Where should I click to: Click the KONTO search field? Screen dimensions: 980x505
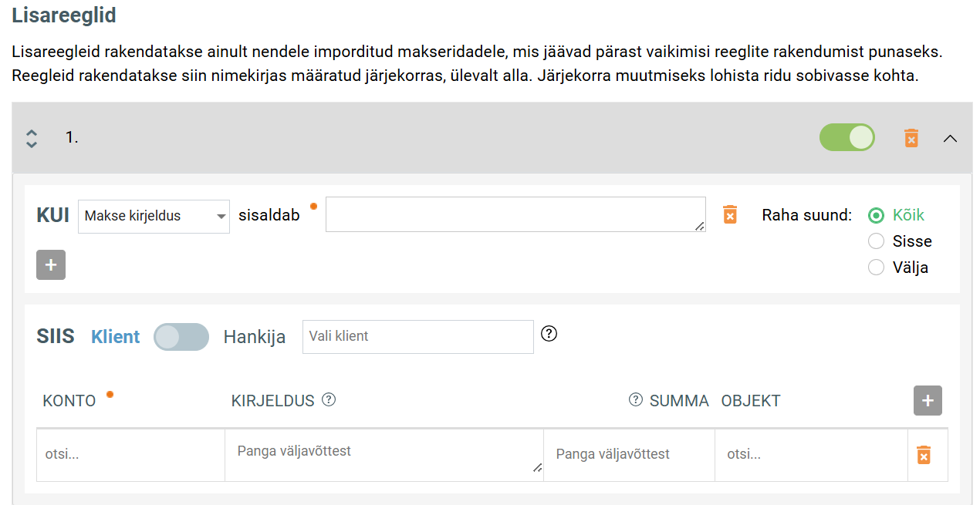click(130, 455)
